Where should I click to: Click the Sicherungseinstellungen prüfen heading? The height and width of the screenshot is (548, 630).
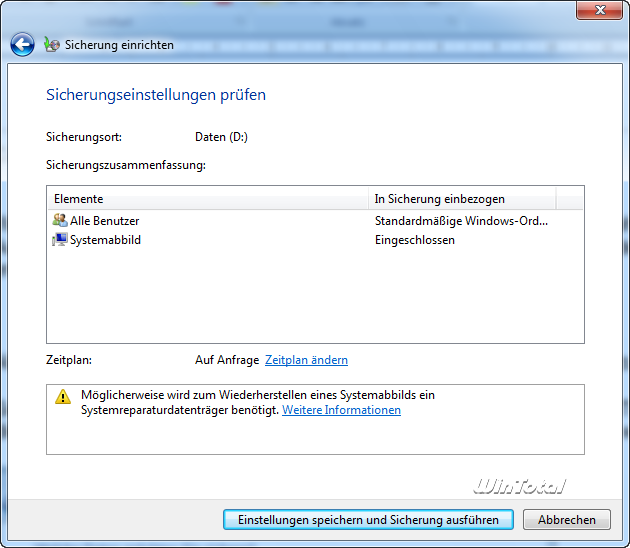pyautogui.click(x=156, y=95)
